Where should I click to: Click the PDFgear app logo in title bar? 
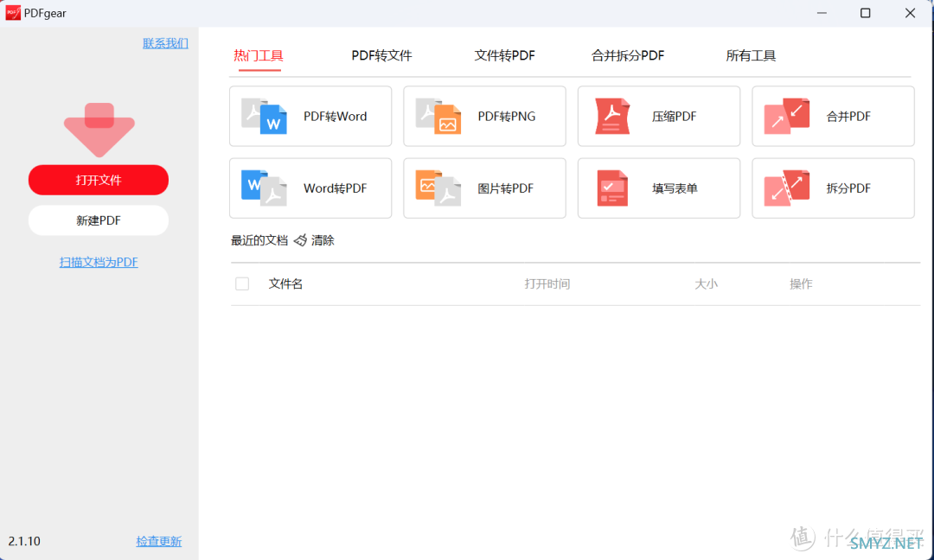[13, 13]
